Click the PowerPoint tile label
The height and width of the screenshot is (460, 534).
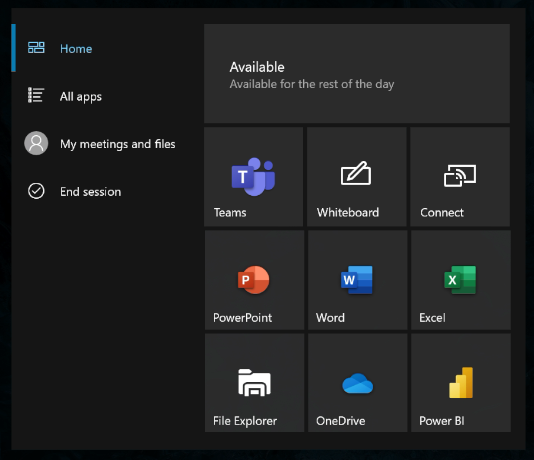(242, 318)
